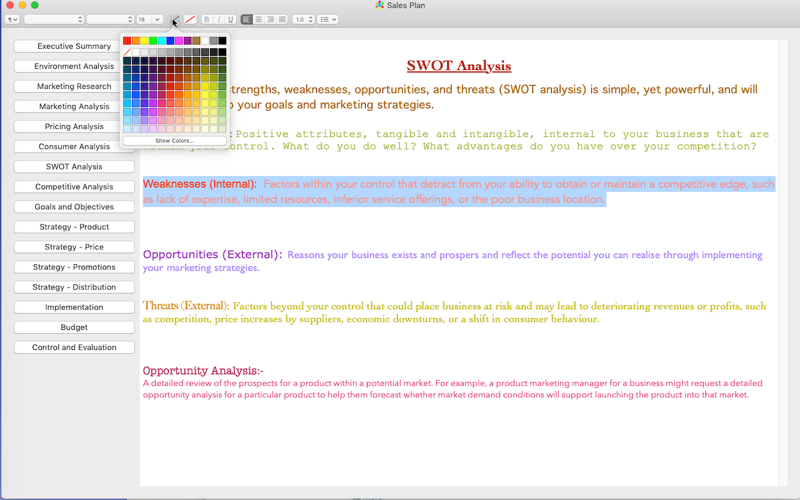Toggle underline formatting button

(x=231, y=19)
